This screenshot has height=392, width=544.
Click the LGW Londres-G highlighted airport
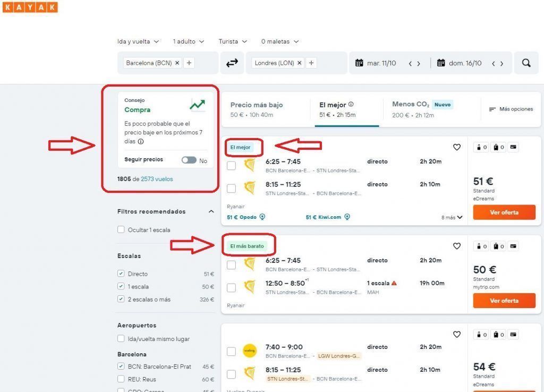338,356
